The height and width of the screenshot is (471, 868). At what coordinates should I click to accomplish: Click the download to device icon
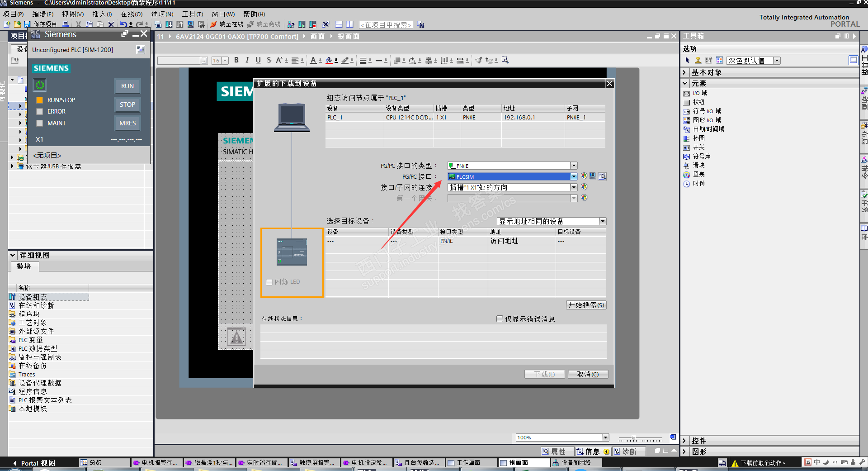[169, 24]
